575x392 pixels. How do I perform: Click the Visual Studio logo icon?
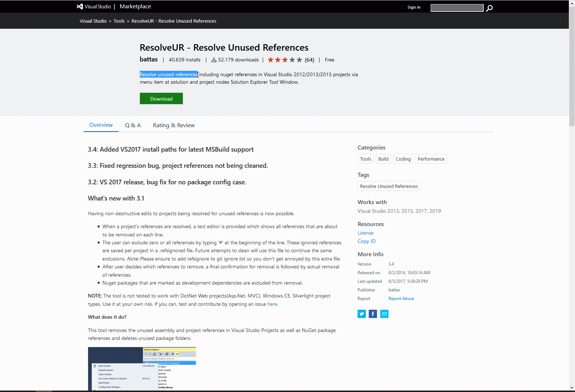tap(80, 6)
